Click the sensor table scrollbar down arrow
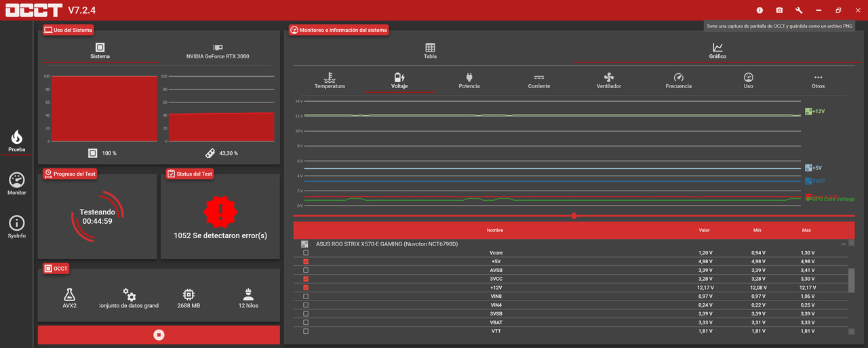Viewport: 868px width, 348px height. point(852,332)
